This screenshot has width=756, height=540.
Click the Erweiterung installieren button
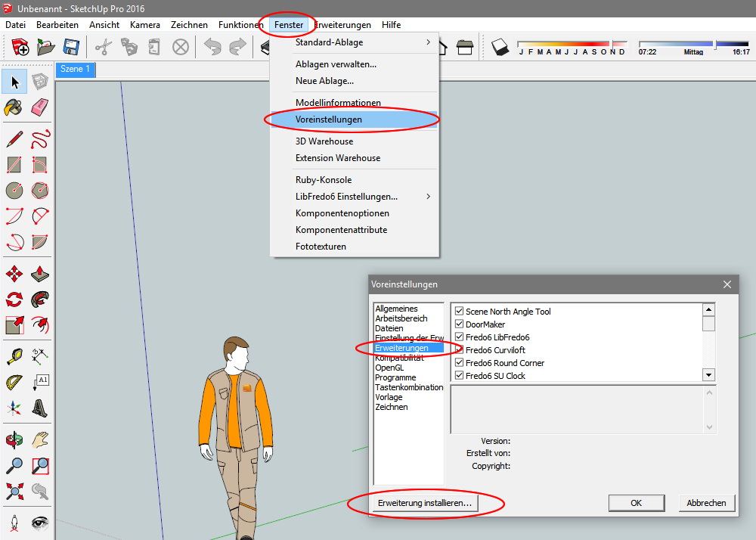pyautogui.click(x=426, y=502)
